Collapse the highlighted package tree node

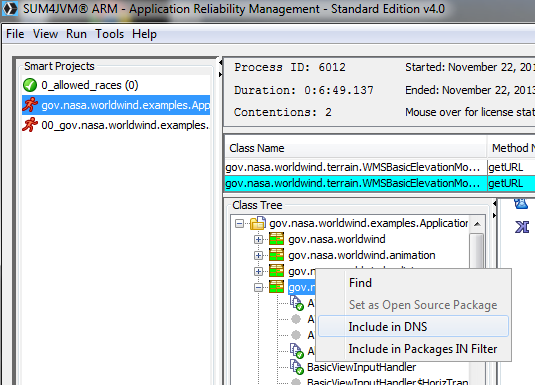[258, 287]
